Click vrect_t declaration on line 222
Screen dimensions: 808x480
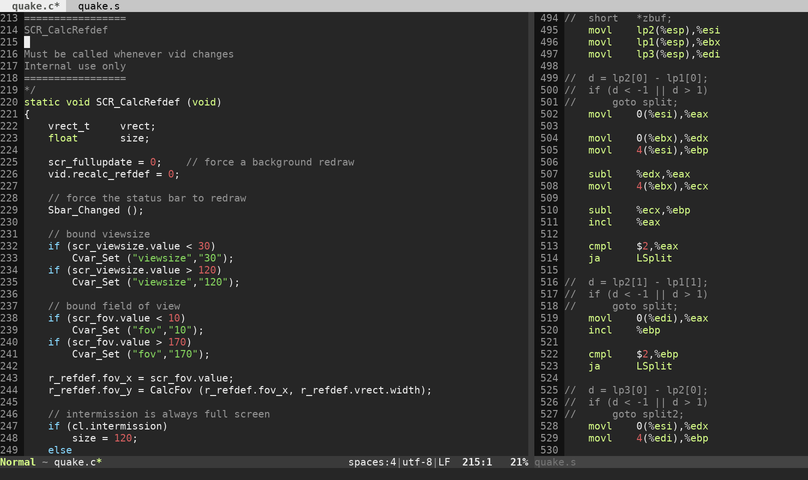click(x=69, y=126)
